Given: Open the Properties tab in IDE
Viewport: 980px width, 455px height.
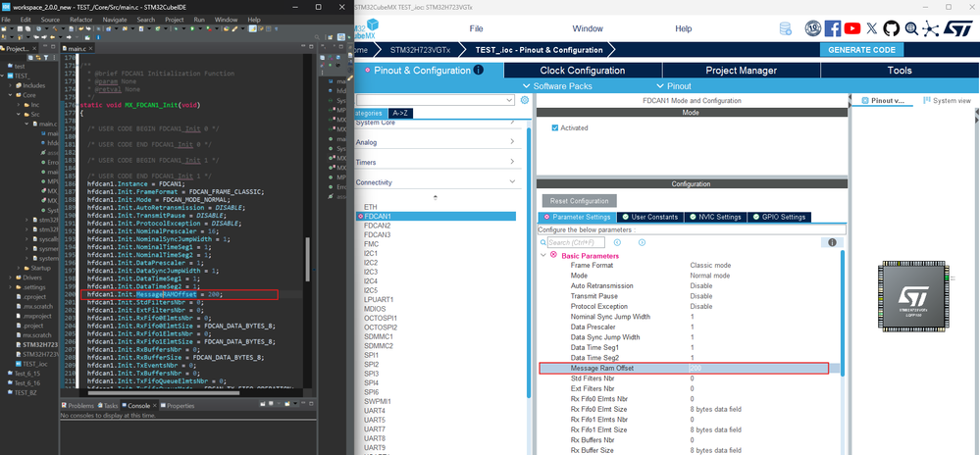Looking at the screenshot, I should (x=178, y=406).
